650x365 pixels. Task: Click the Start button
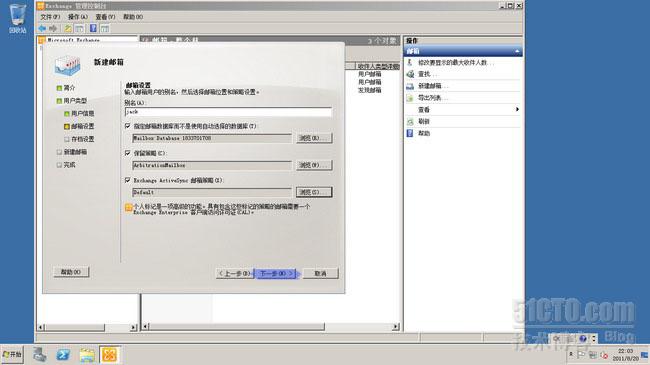pyautogui.click(x=12, y=355)
